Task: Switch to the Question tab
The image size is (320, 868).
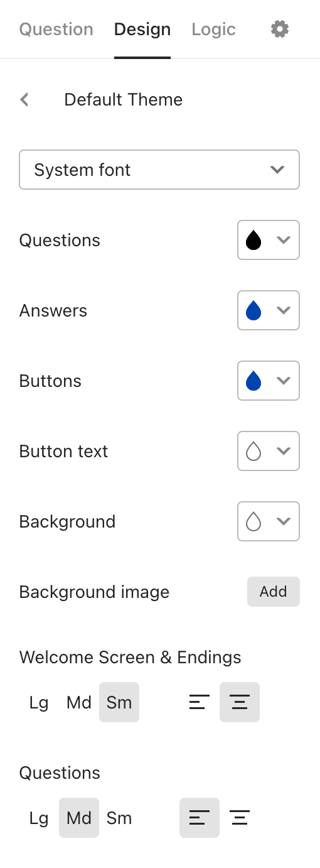Action: (x=56, y=30)
